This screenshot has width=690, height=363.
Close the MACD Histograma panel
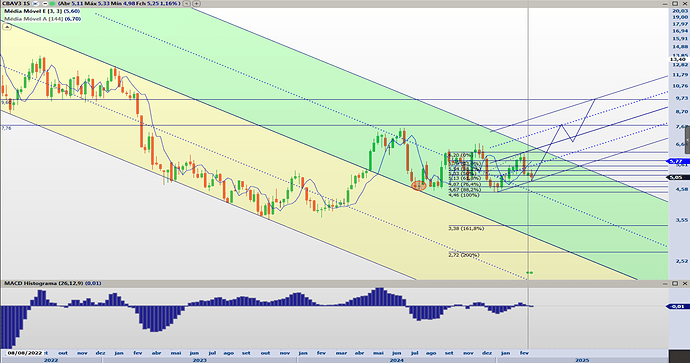point(685,283)
